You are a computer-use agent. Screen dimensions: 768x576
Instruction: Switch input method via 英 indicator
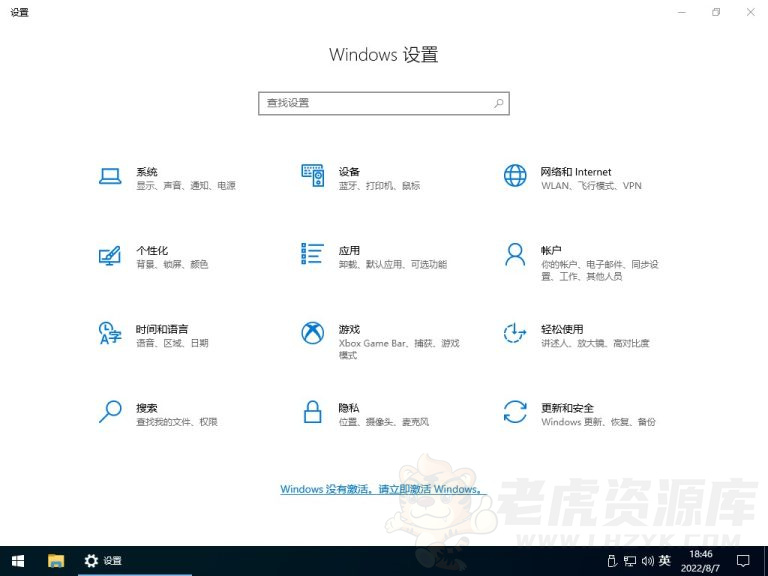click(x=665, y=560)
